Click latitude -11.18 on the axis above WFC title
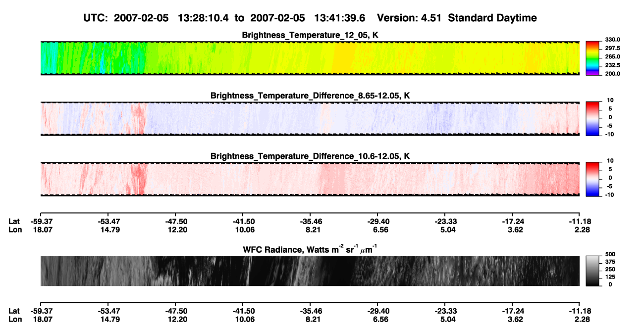 pos(580,221)
